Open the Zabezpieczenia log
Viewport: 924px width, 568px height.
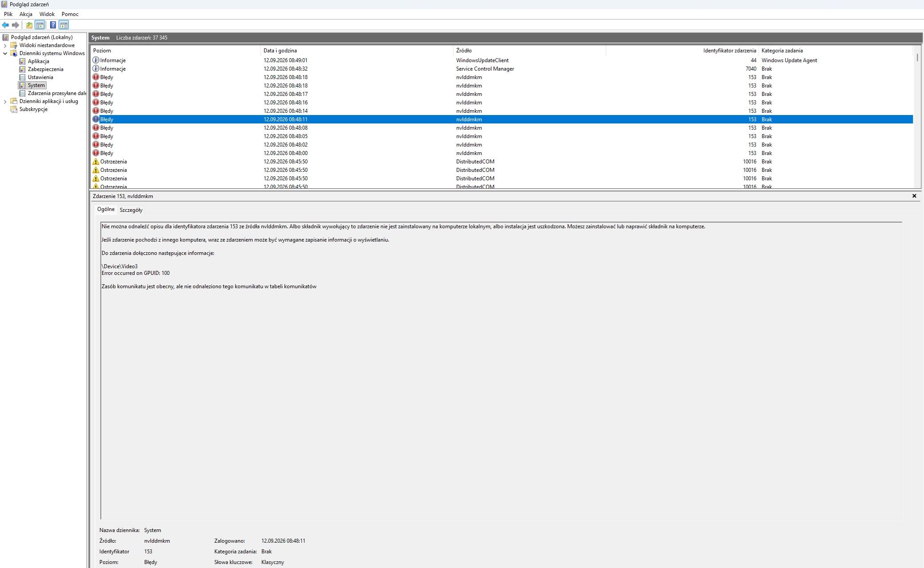click(45, 69)
